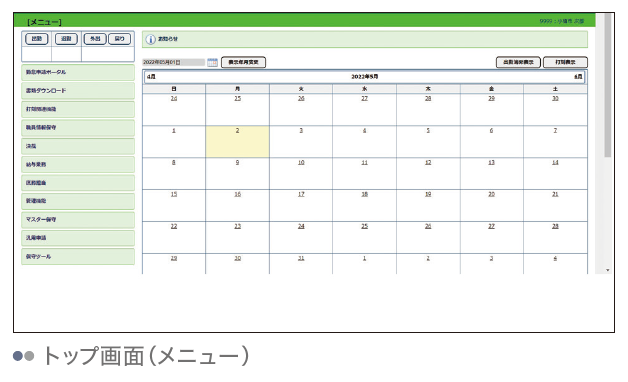
Task: Select date 10 in the calendar
Action: (301, 163)
